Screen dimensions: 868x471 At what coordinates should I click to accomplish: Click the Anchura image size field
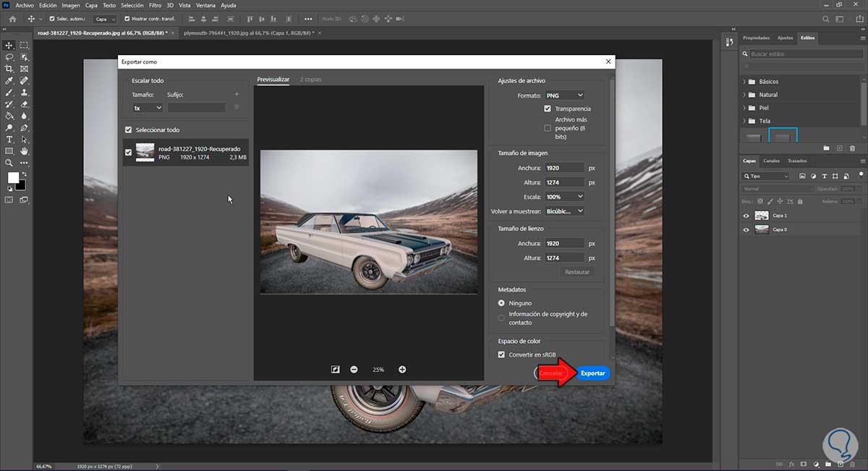pyautogui.click(x=564, y=168)
